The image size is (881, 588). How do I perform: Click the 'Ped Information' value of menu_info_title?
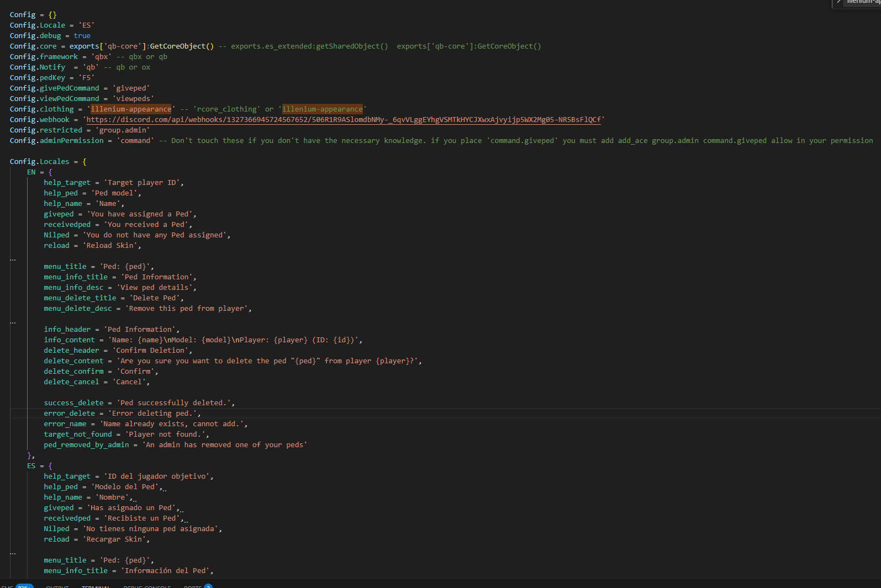(156, 277)
